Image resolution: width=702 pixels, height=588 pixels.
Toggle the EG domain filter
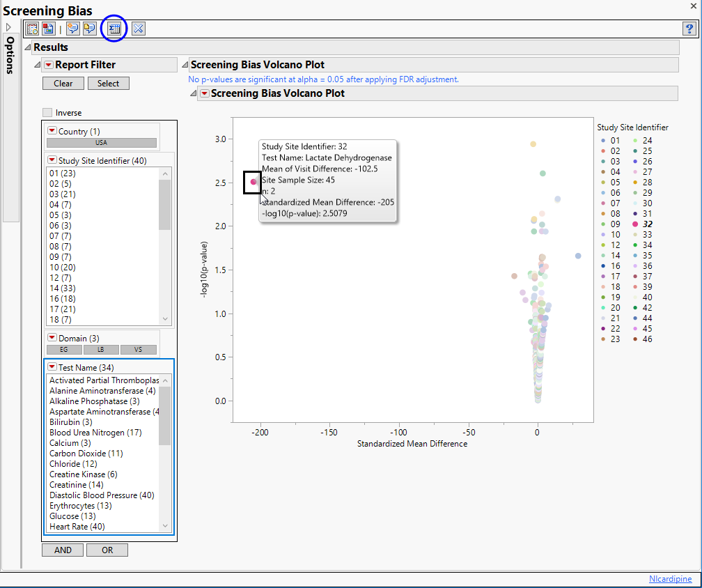point(64,350)
